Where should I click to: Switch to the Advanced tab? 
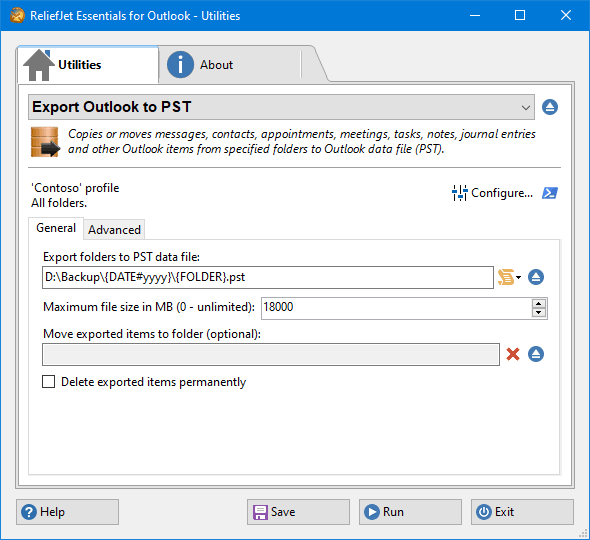(114, 230)
